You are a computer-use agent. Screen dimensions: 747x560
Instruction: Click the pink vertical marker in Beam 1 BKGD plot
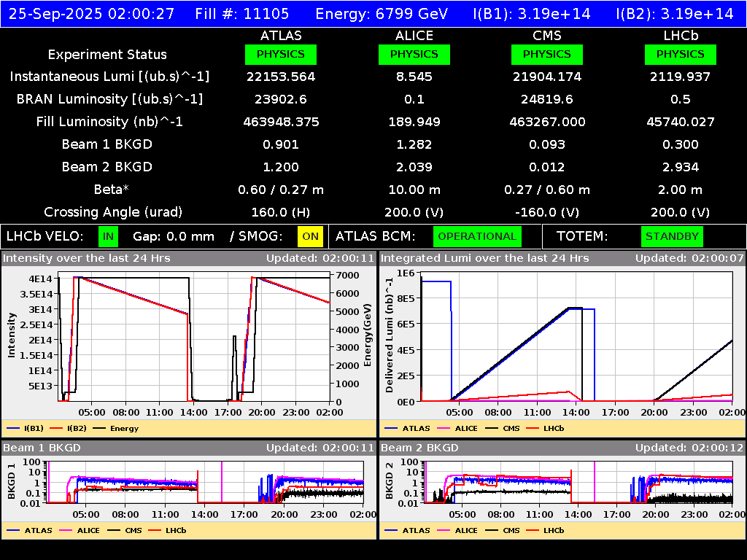pyautogui.click(x=222, y=480)
